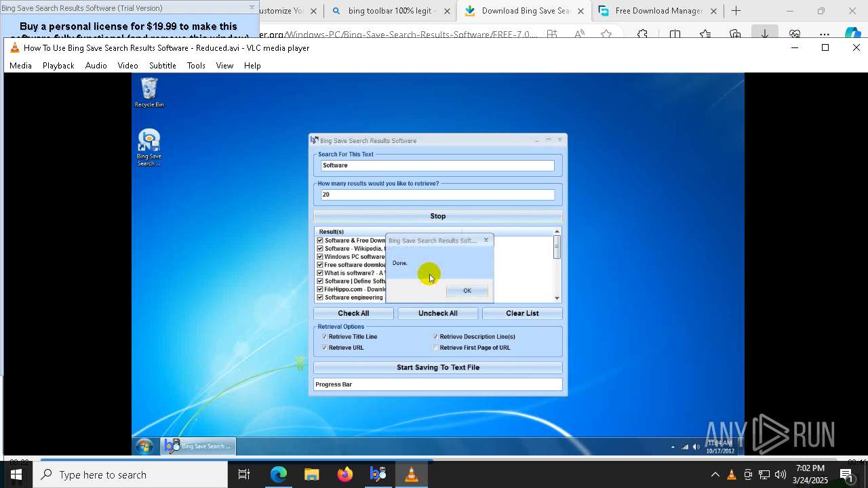Toggle 'Software - Wikipedia' result checkbox
This screenshot has height=488, width=868.
[320, 249]
